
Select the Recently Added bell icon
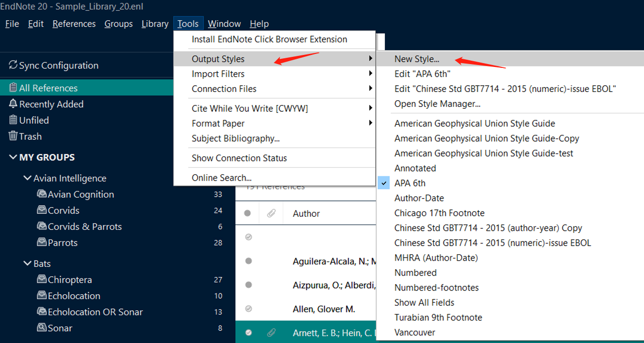(13, 104)
